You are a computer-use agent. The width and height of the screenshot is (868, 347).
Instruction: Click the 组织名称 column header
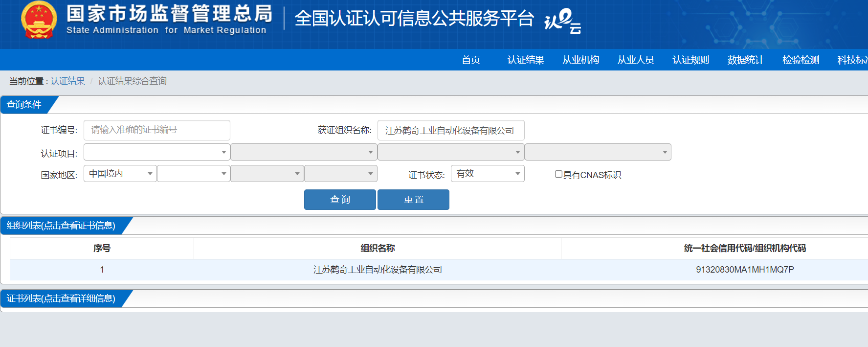point(378,248)
